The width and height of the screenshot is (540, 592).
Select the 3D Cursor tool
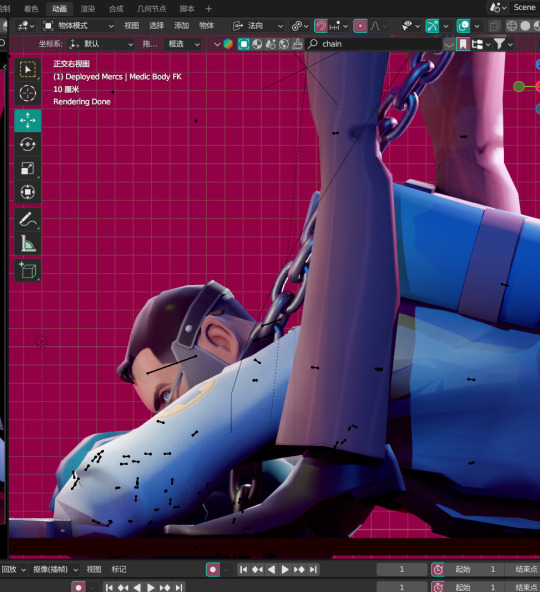pyautogui.click(x=28, y=93)
